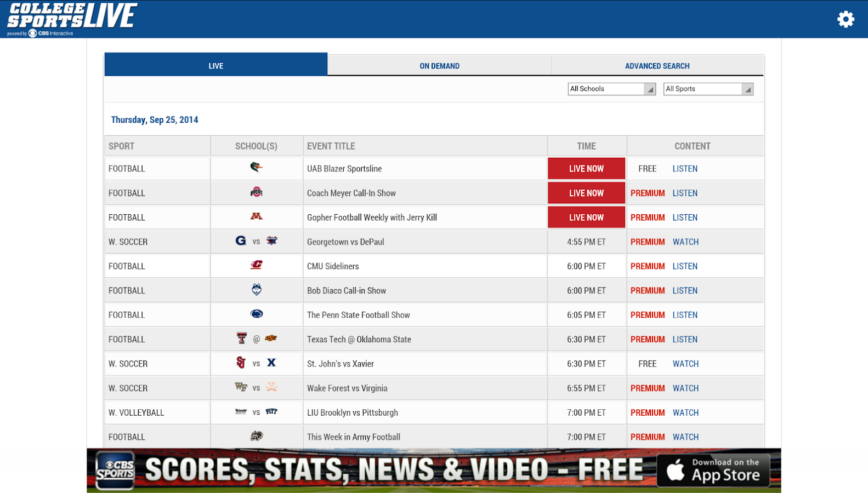The image size is (868, 493).
Task: Click 'St. John's vs Xavier' event title
Action: [340, 364]
